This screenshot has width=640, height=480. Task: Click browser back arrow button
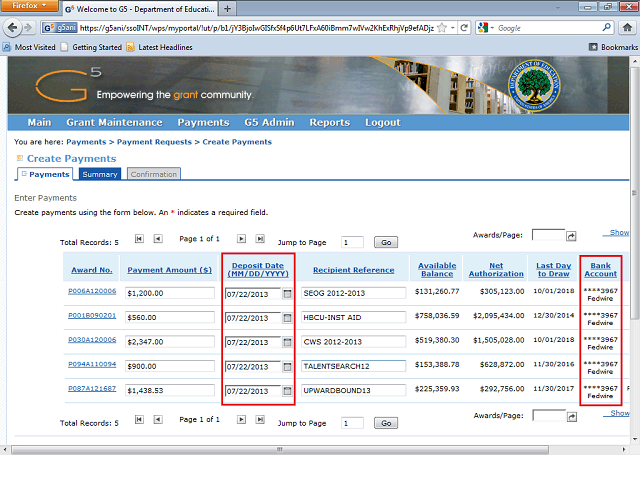[x=13, y=28]
